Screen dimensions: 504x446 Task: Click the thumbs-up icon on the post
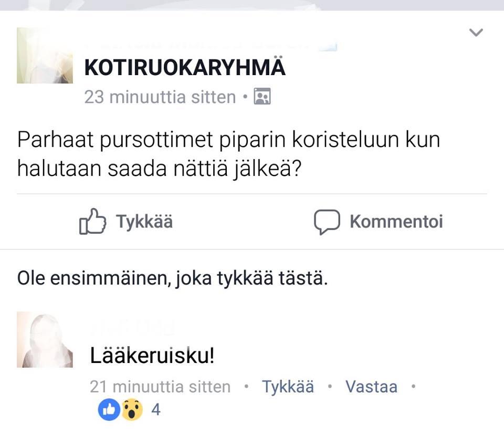92,222
